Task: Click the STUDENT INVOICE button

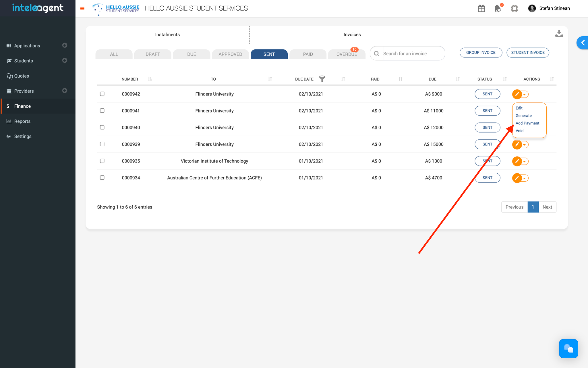Action: 528,53
